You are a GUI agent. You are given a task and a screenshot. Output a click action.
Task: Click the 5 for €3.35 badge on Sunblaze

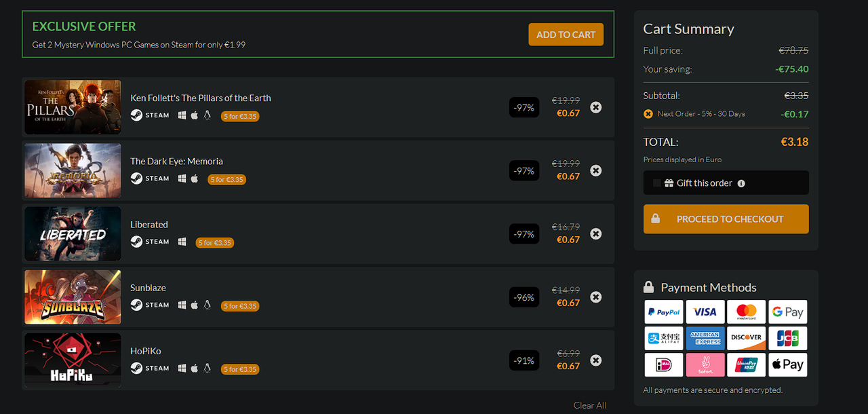(x=240, y=305)
